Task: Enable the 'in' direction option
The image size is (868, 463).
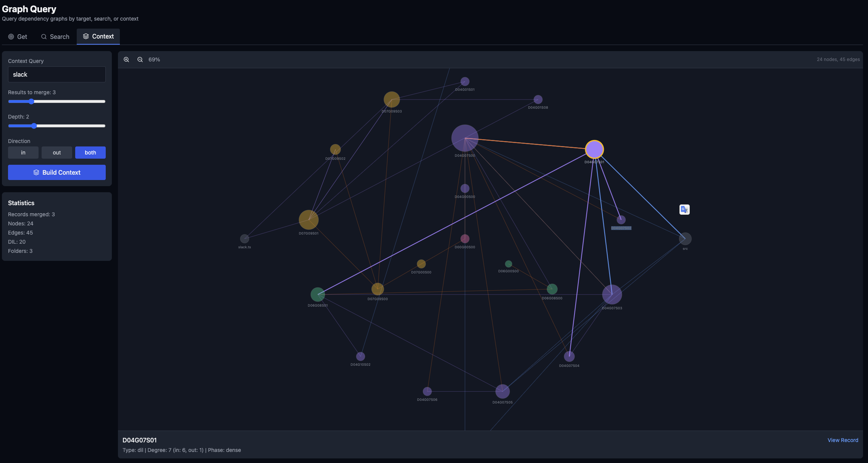Action: (x=23, y=153)
